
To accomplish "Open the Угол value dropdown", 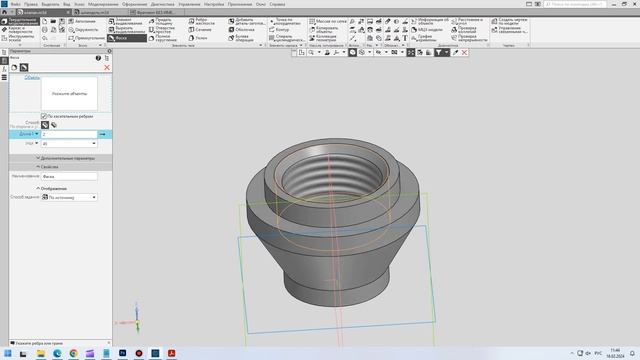I will pos(94,144).
